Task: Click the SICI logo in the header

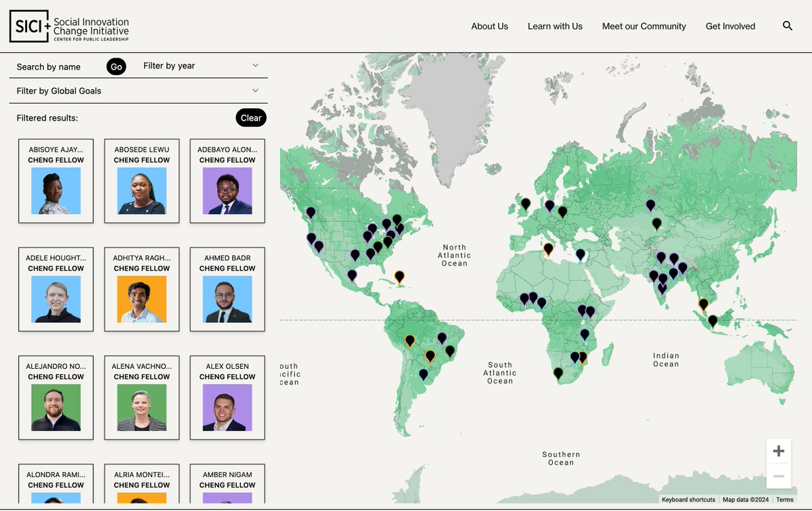Action: click(x=68, y=26)
